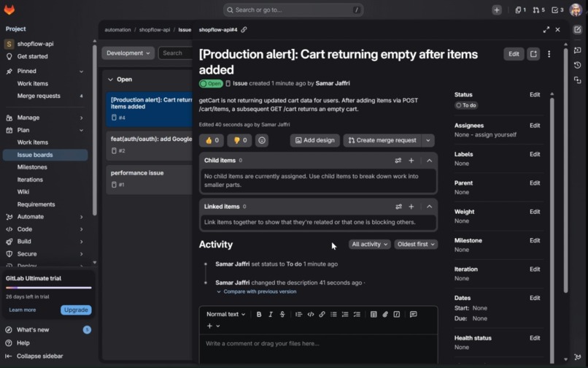Image resolution: width=588 pixels, height=368 pixels.
Task: Insert a link in comment editor
Action: tap(322, 314)
